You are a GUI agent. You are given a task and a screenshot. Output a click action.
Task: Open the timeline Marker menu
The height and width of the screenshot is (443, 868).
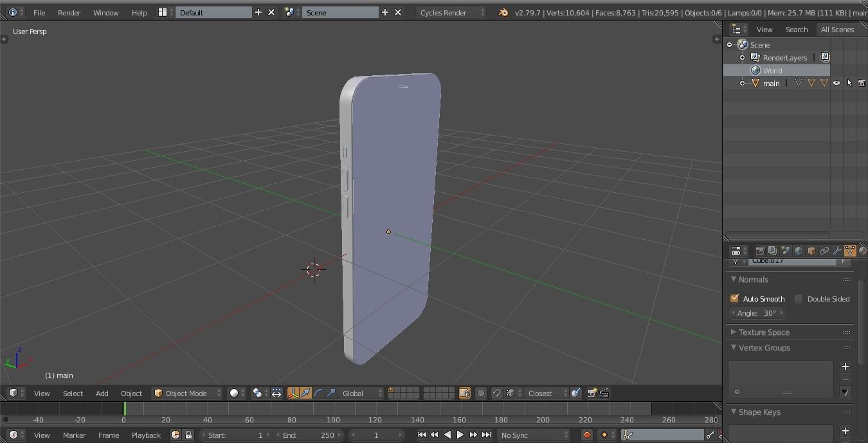coord(74,435)
